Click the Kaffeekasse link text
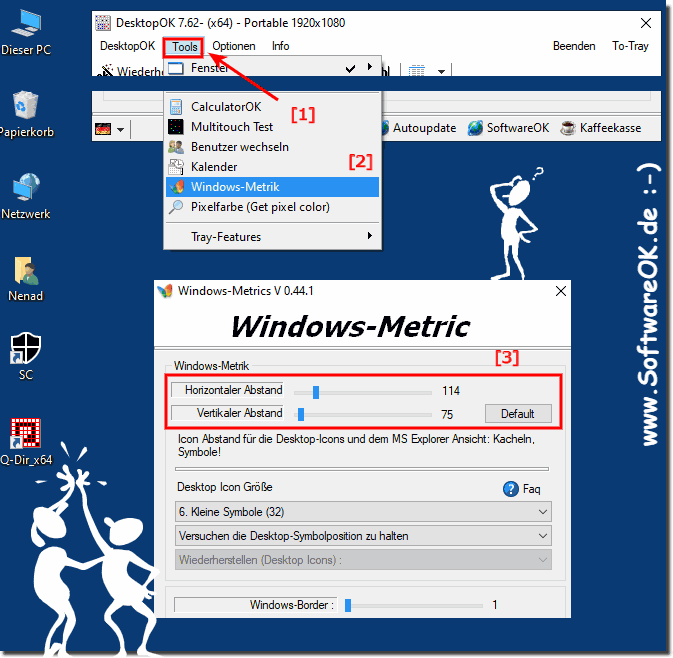This screenshot has width=673, height=658. pos(610,128)
